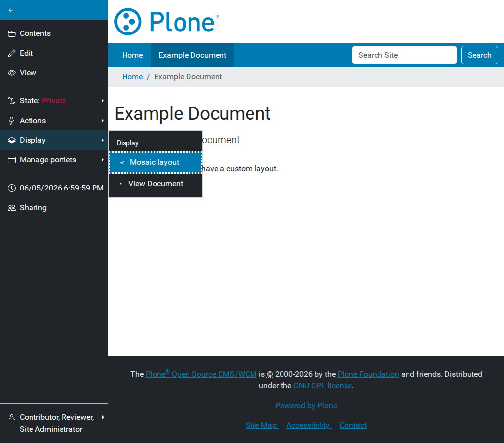Follow the Home breadcrumb link
Screen dimensions: 504x443
click(x=132, y=77)
